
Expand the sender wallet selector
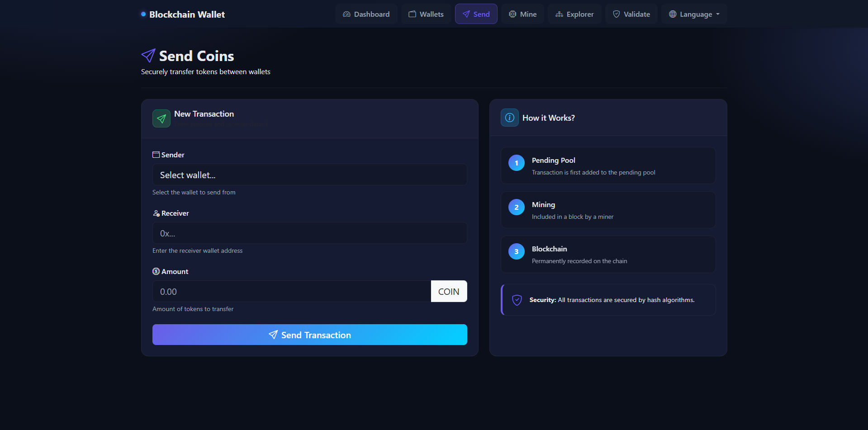(x=309, y=175)
